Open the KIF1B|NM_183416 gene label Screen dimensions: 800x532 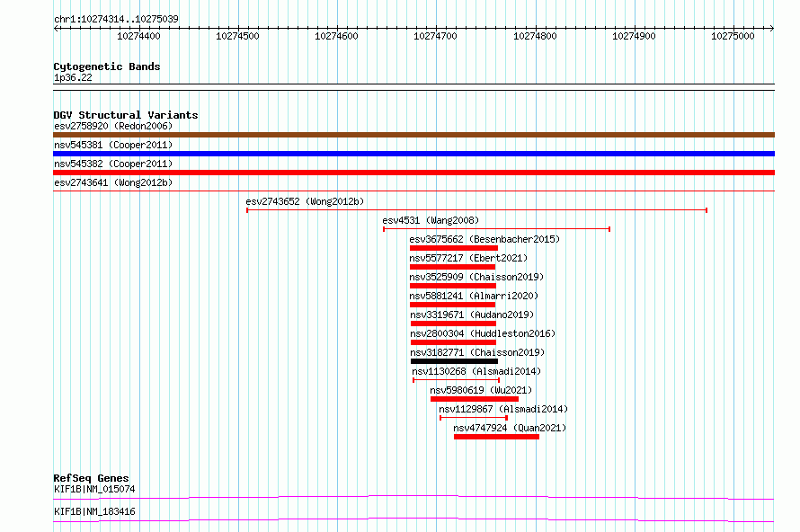tap(94, 511)
